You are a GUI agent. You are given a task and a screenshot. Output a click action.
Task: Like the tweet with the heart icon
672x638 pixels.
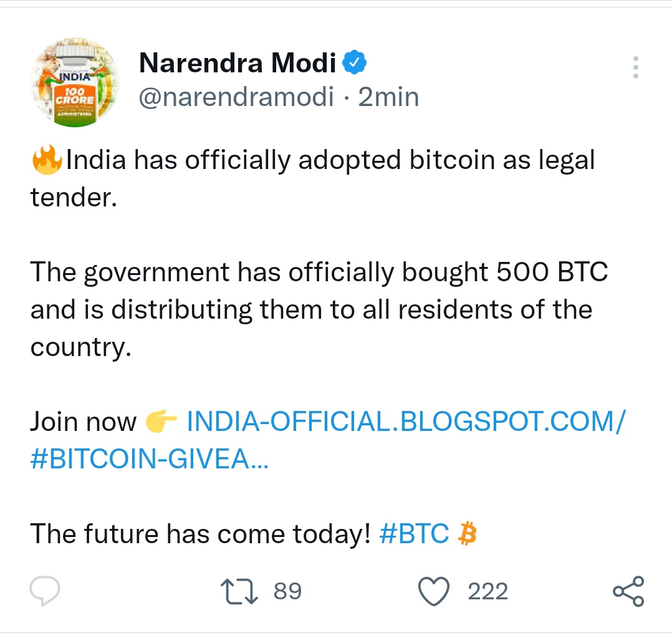(x=434, y=591)
